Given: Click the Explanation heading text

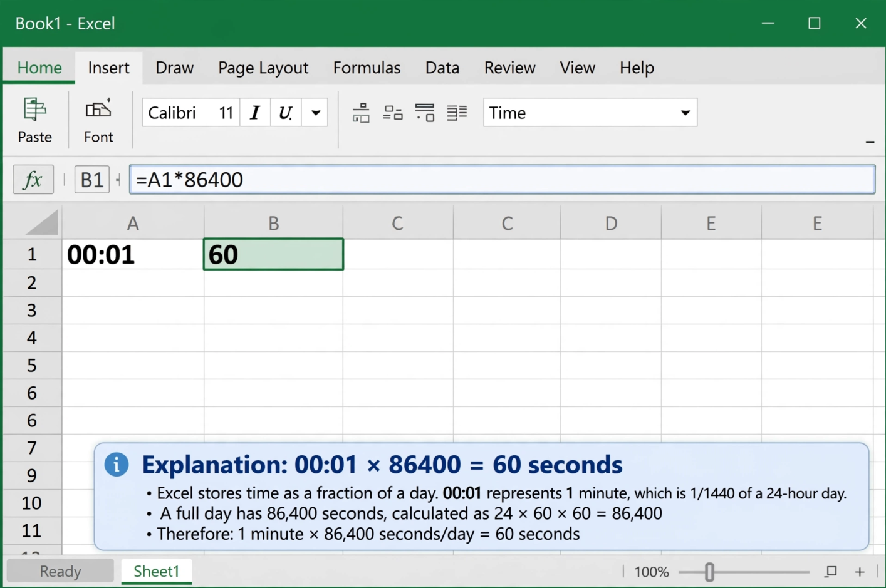Looking at the screenshot, I should [x=382, y=465].
